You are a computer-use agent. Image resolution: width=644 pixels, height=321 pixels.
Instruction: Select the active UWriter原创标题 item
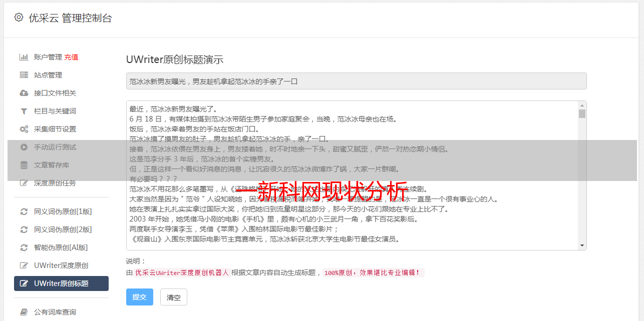coord(61,283)
